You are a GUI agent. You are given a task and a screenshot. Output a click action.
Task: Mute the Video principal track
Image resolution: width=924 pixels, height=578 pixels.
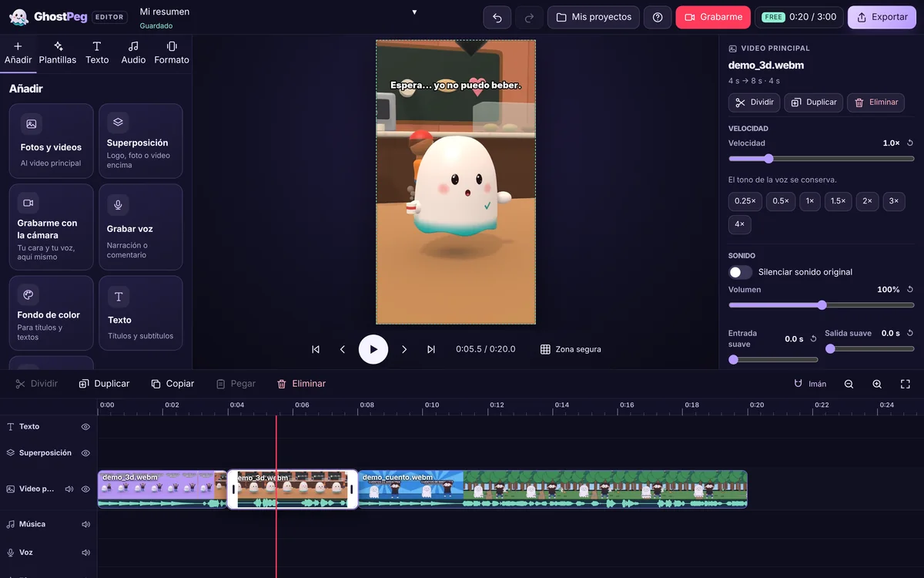[x=69, y=489]
